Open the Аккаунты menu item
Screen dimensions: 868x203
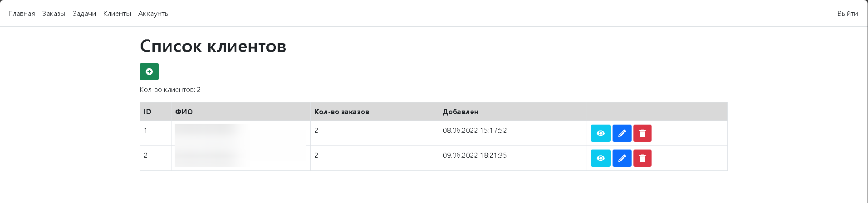coord(154,14)
